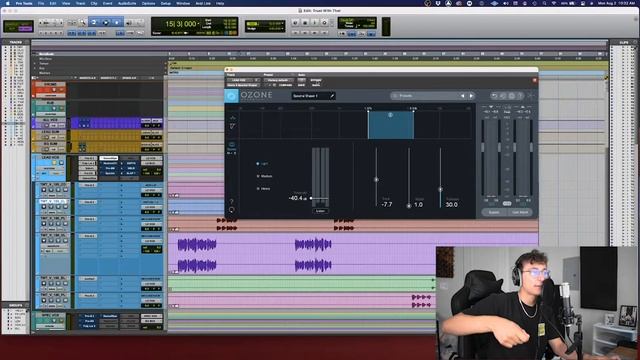The image size is (640, 360).
Task: Open the Spectral Shaper insert on LEAD VOX
Action: point(109,158)
